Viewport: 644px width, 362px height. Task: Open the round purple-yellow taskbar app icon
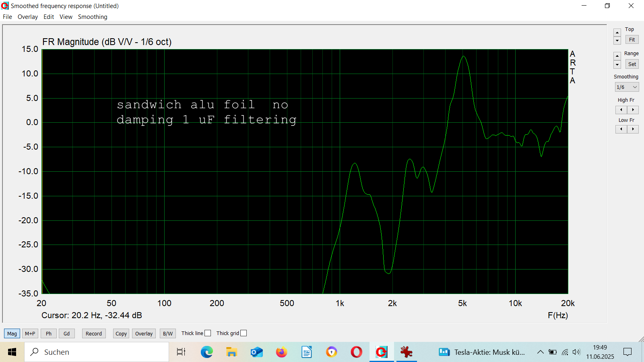click(332, 352)
